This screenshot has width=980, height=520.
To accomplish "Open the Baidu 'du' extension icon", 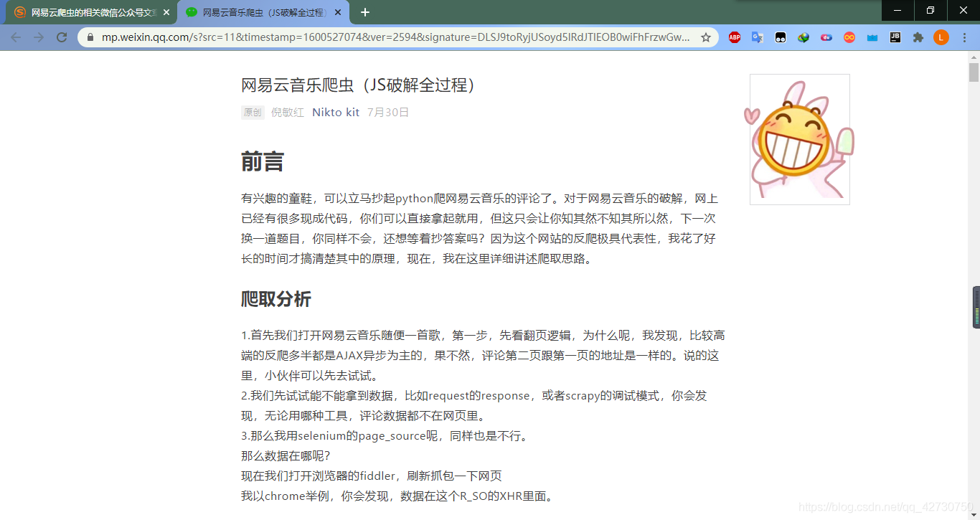I will coord(826,37).
